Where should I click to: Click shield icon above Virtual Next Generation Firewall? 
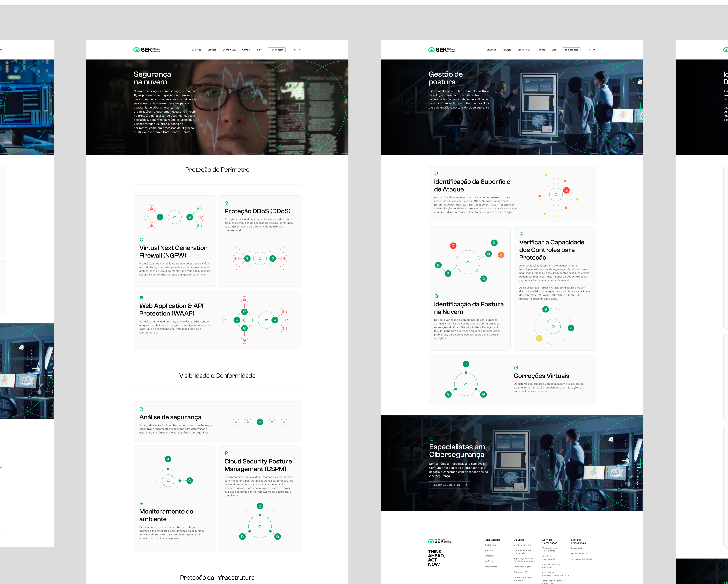pos(141,240)
